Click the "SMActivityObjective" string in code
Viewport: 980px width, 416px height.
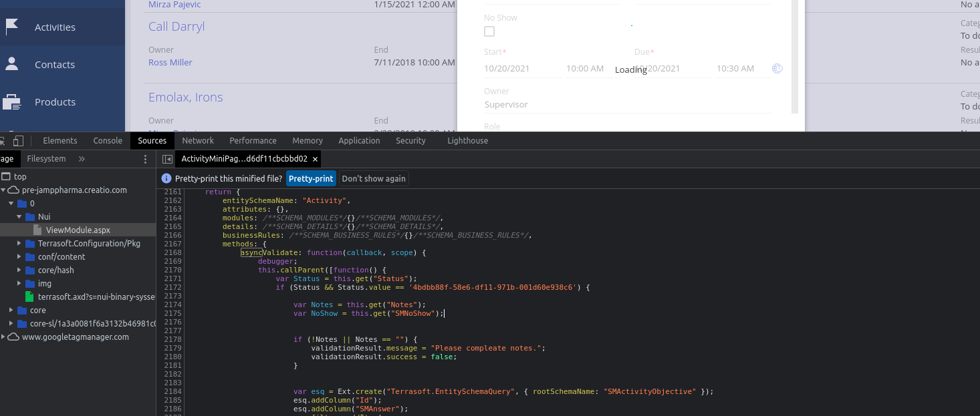point(650,391)
